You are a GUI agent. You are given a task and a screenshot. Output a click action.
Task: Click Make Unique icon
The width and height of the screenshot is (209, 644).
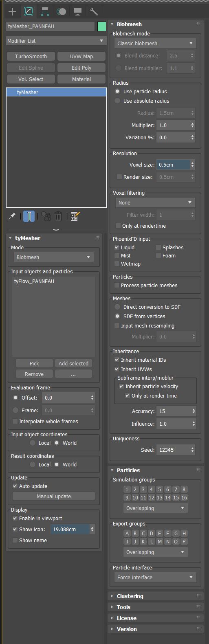46,216
